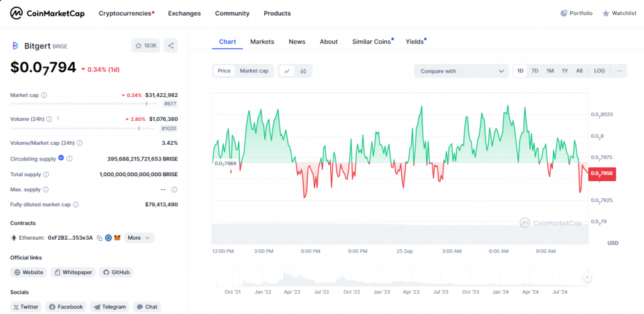The image size is (644, 314).
Task: Open the Chat social link
Action: [x=147, y=306]
